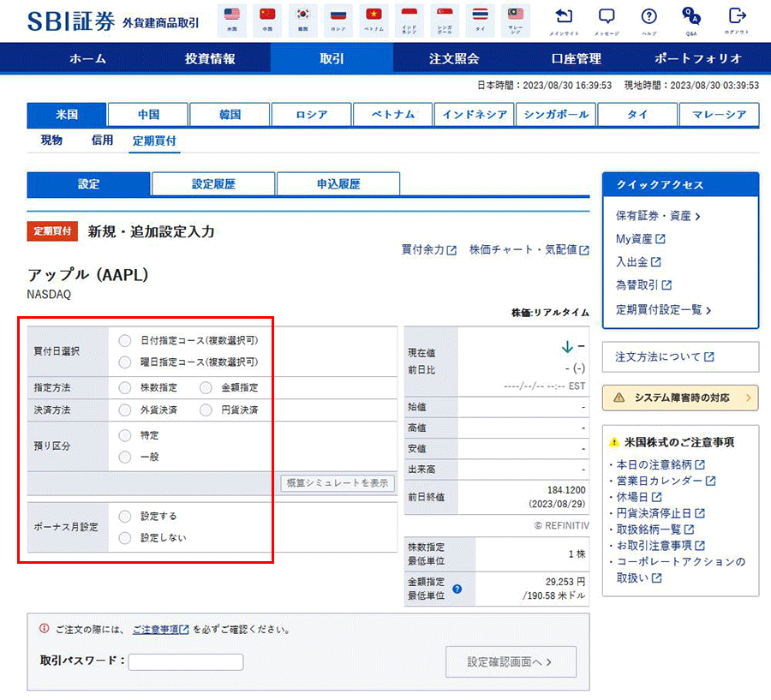Select 曜日指定コース radio button

point(125,362)
